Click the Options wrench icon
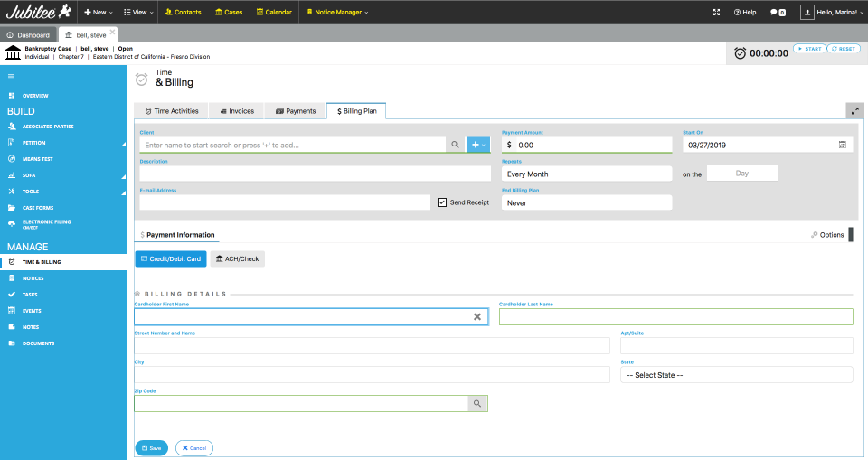Screen dimensions: 868x460 pyautogui.click(x=815, y=235)
